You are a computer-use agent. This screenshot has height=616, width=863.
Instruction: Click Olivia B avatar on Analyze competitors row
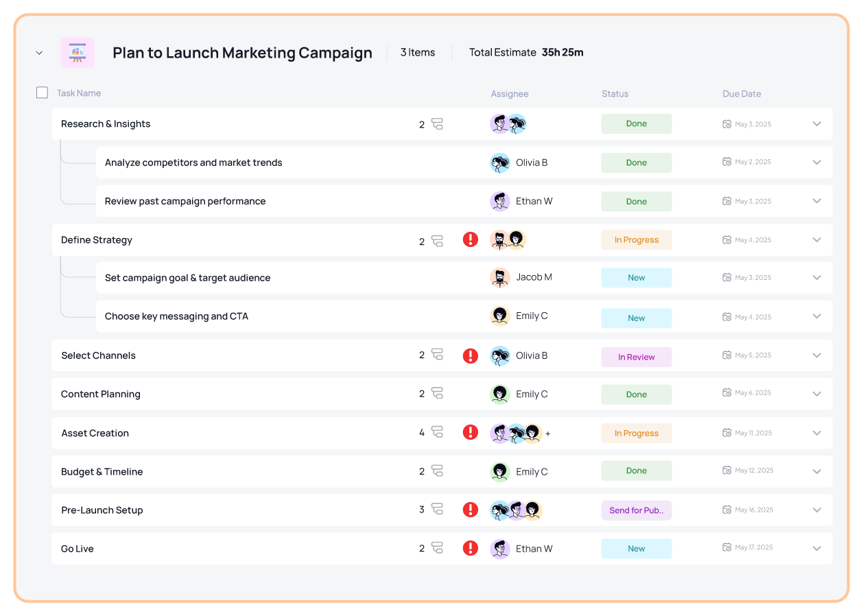500,163
